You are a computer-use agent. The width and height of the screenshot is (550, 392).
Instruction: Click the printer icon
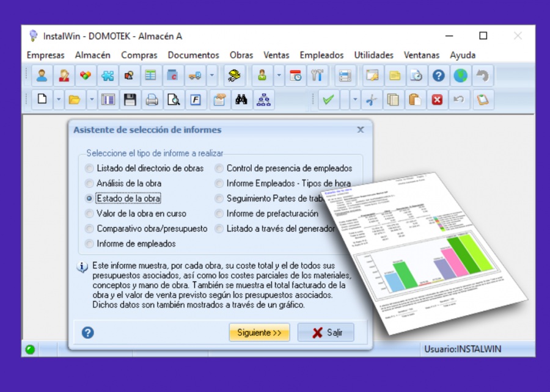coord(152,100)
